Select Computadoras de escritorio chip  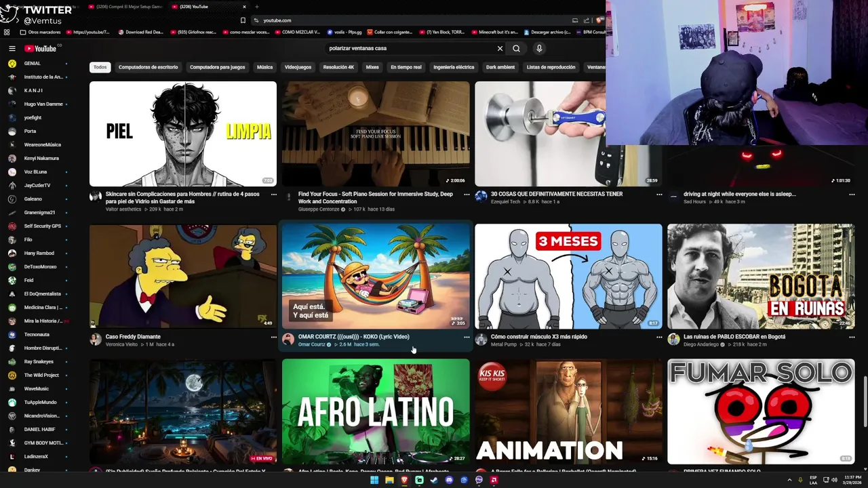tap(148, 67)
